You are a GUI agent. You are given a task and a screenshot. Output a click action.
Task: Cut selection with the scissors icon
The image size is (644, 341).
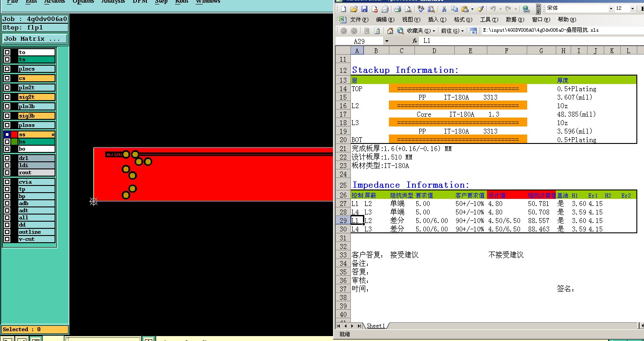tap(444, 9)
